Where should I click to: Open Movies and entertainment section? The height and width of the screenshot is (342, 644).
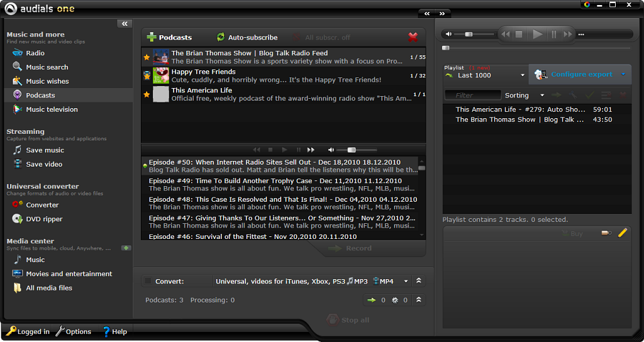(69, 274)
